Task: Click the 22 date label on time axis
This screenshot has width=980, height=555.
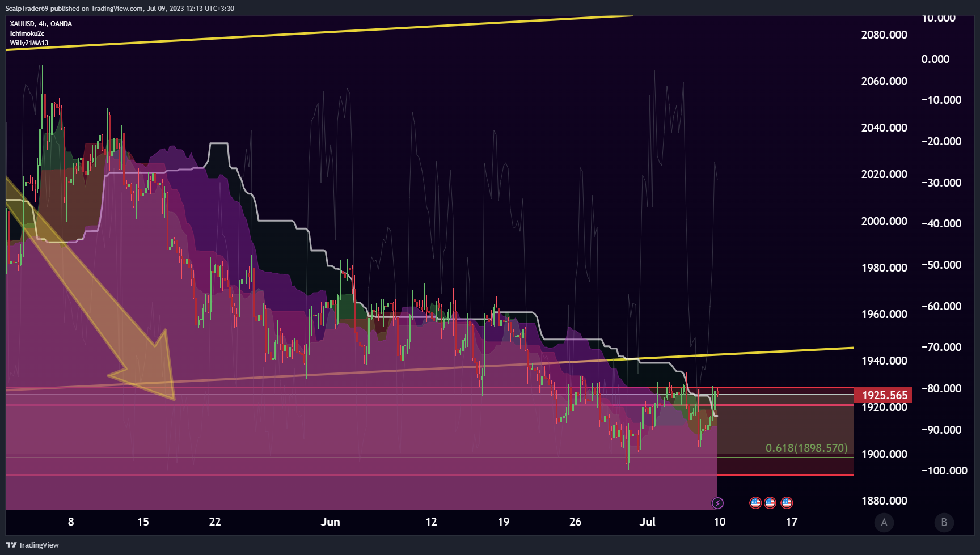Action: click(215, 522)
